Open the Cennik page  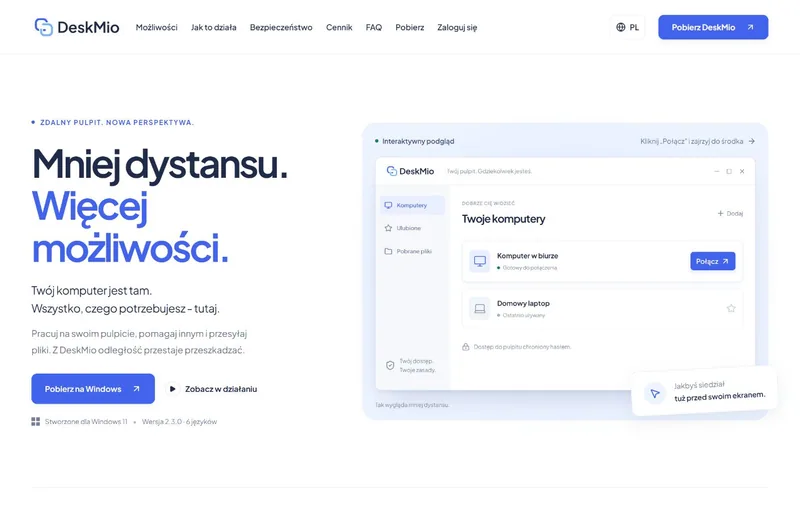click(x=339, y=28)
